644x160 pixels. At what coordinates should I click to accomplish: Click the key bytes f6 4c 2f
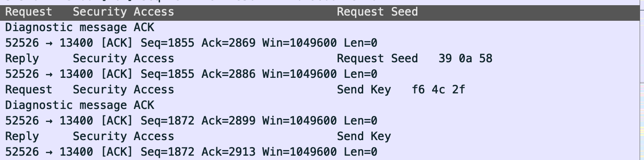[439, 90]
